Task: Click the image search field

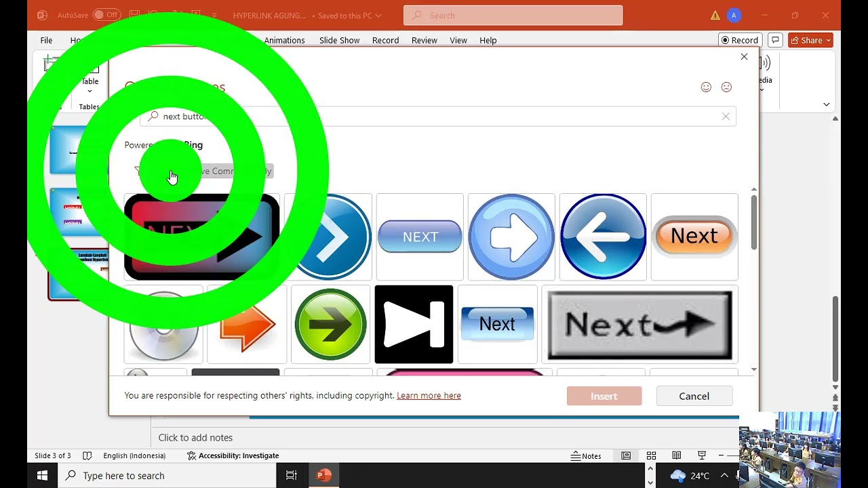Action: pyautogui.click(x=437, y=117)
